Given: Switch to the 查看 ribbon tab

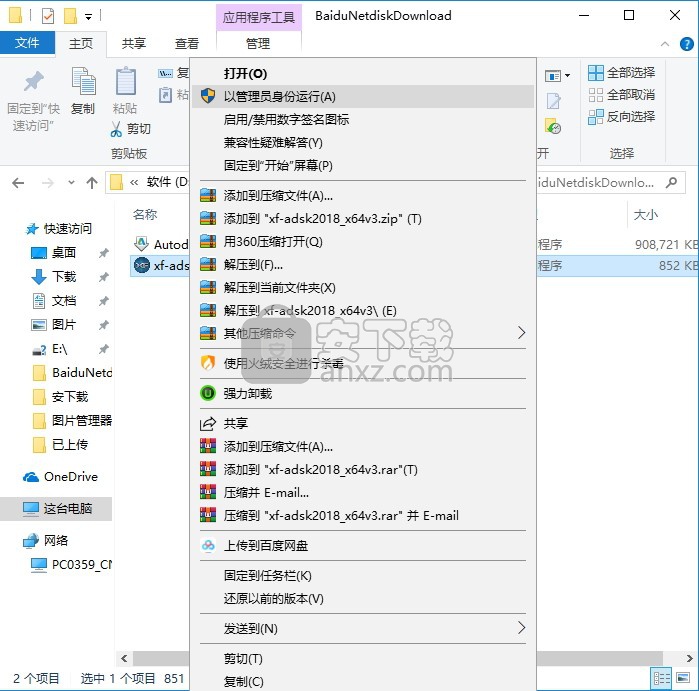Looking at the screenshot, I should point(187,43).
